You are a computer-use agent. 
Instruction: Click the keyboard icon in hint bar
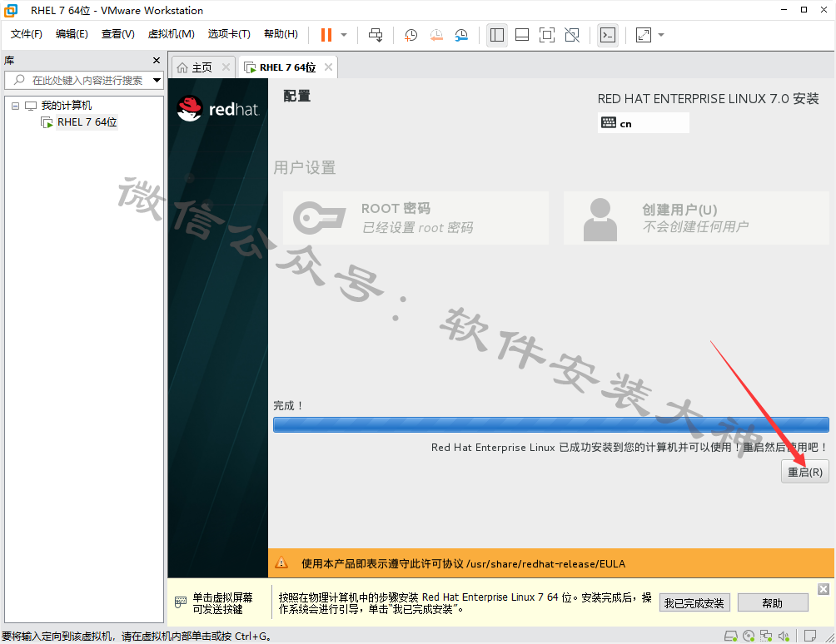[x=181, y=602]
